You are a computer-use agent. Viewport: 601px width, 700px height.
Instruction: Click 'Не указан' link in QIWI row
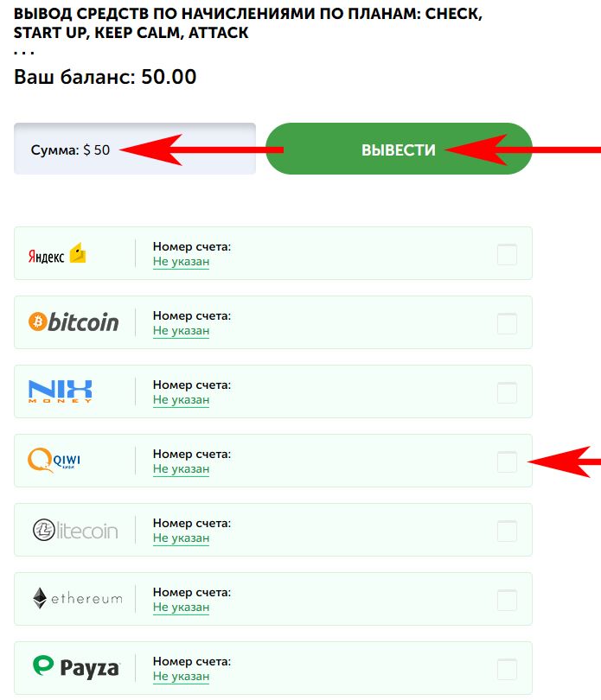(x=181, y=469)
